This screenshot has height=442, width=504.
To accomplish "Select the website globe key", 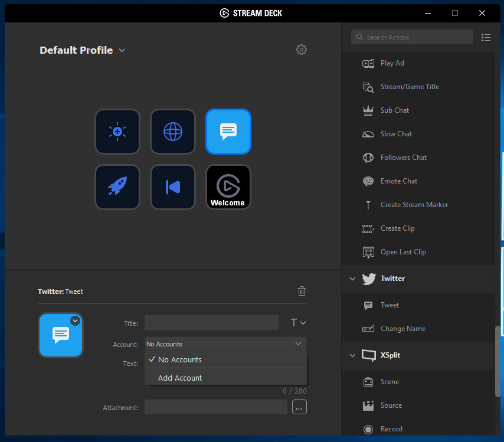I will [173, 132].
